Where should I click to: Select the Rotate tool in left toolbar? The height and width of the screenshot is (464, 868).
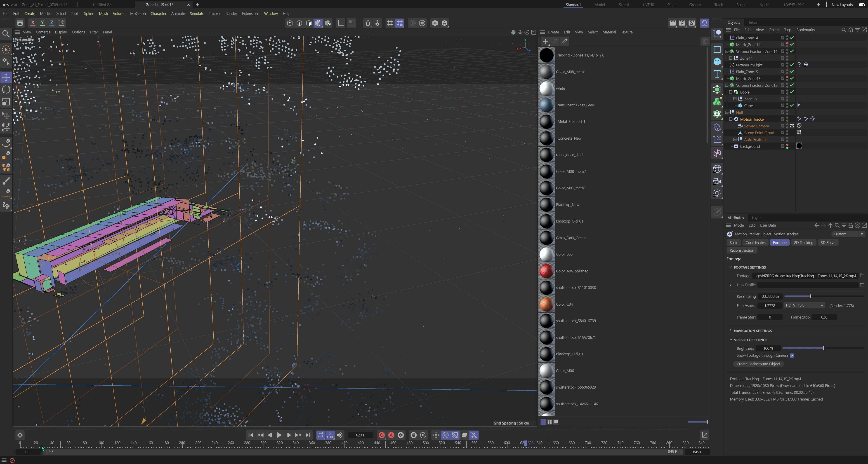point(6,89)
